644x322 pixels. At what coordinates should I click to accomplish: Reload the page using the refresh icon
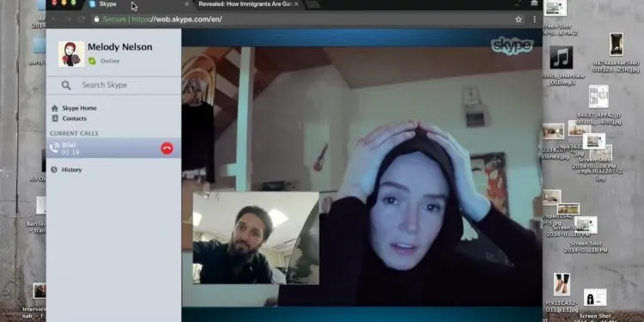coord(82,19)
